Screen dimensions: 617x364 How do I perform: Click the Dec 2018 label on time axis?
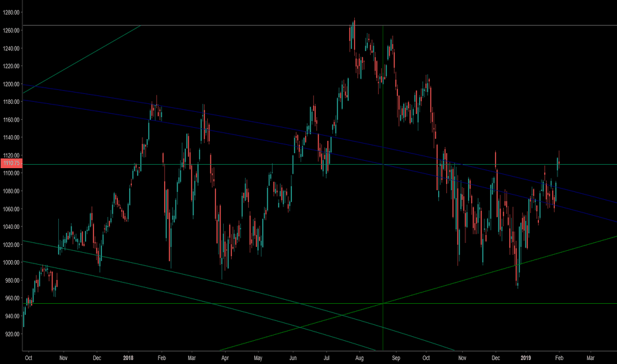(496, 358)
